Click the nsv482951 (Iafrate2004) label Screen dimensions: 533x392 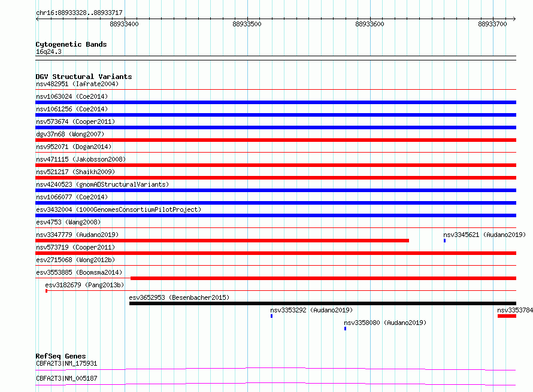(x=77, y=84)
